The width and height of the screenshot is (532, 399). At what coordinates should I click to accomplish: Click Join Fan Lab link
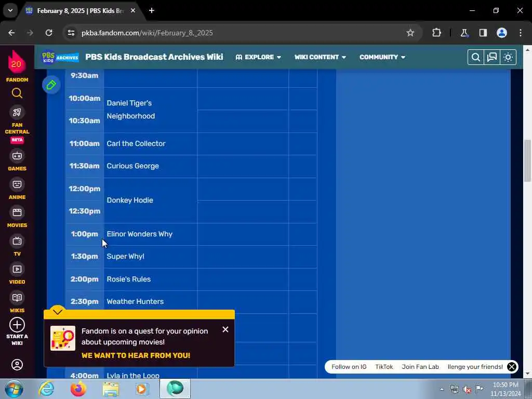(420, 367)
